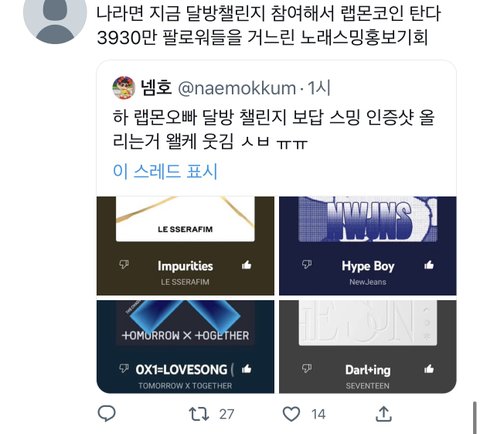Thumbs up Darl+ing by SEVENTEEN

(429, 369)
